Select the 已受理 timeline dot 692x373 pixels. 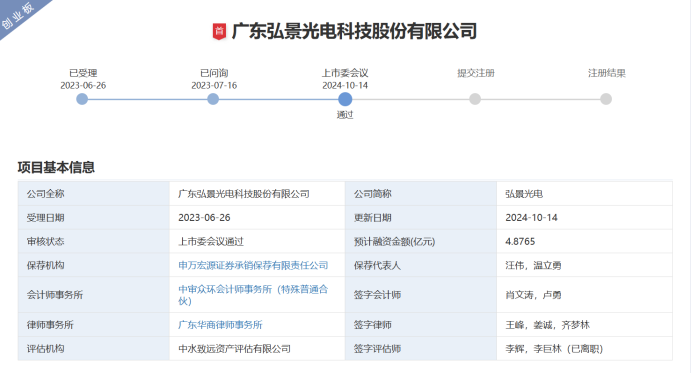82,99
